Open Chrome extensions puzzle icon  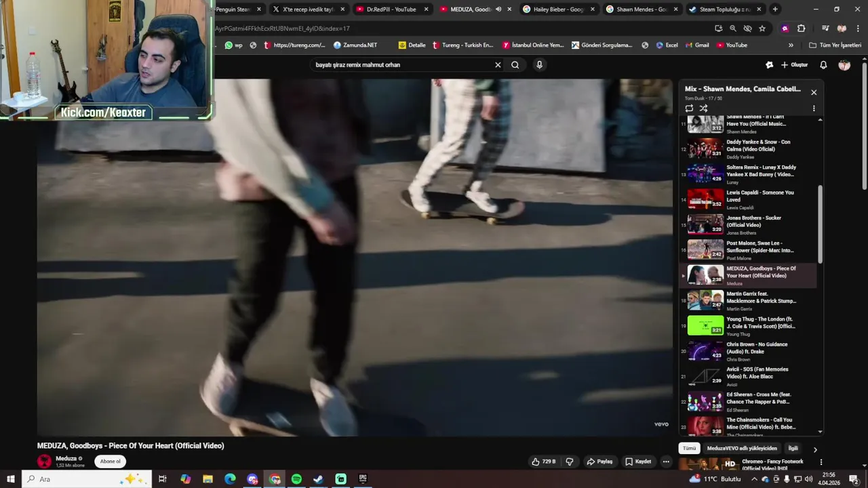pos(802,28)
